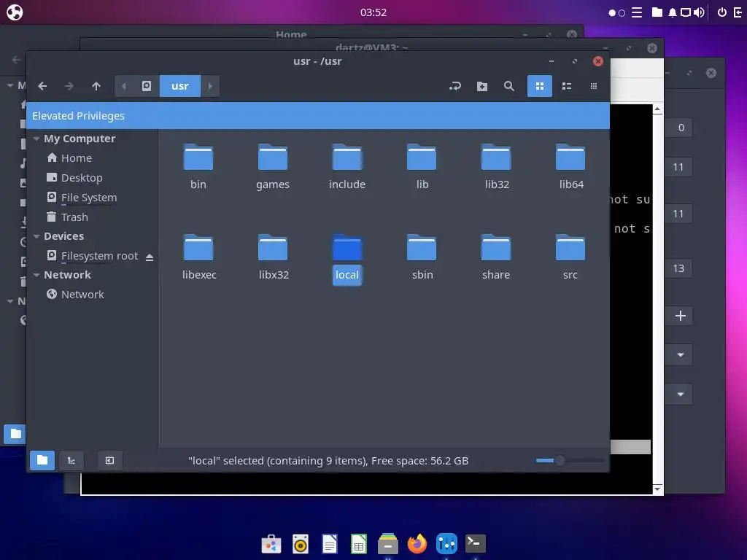
Task: Select the share folder
Action: (496, 257)
